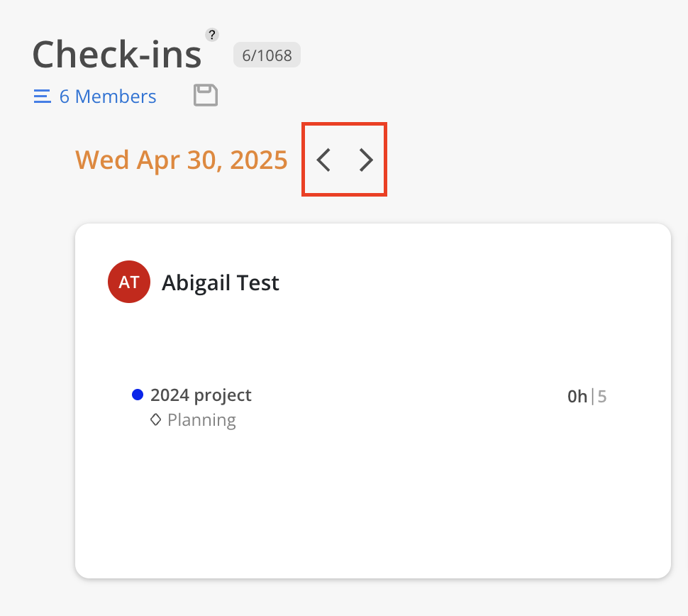
Task: Click the filter lines icon beside Members
Action: tap(43, 96)
